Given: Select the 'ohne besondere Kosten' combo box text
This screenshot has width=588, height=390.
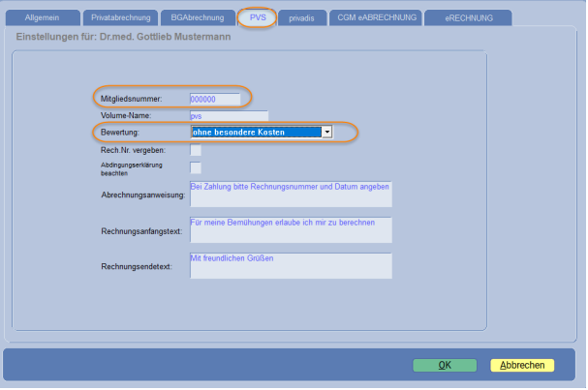Looking at the screenshot, I should tap(256, 132).
